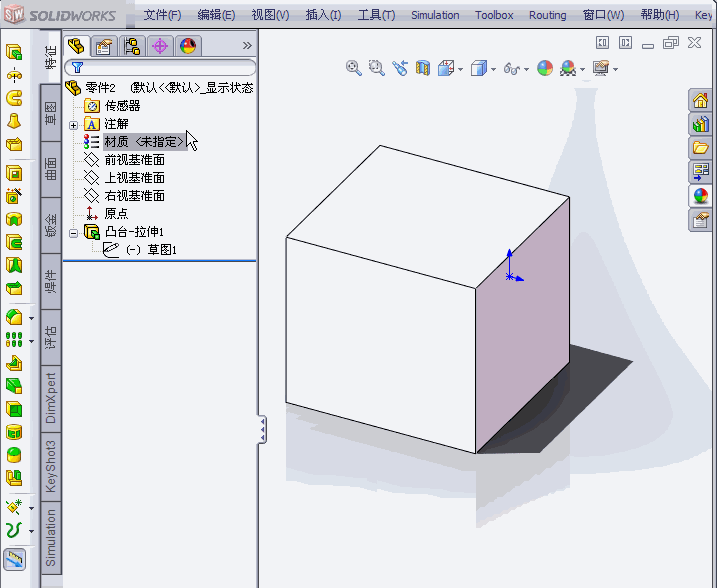
Task: Click the feature tree filter field
Action: tap(160, 68)
